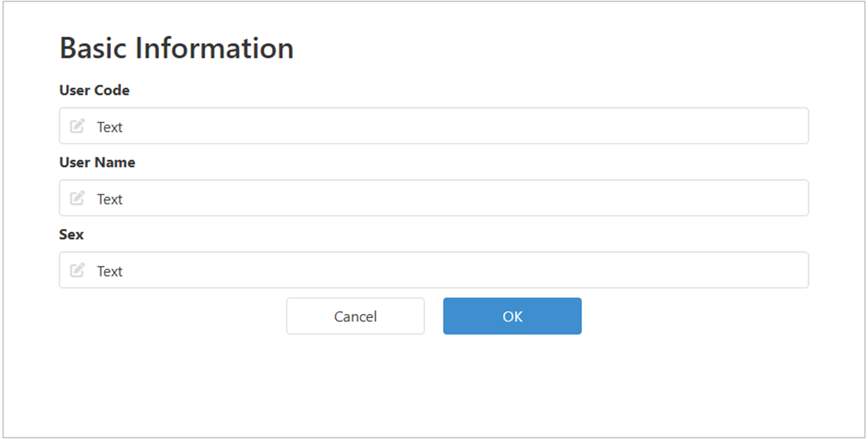868x439 pixels.
Task: Click the word Information in the title
Action: click(215, 48)
